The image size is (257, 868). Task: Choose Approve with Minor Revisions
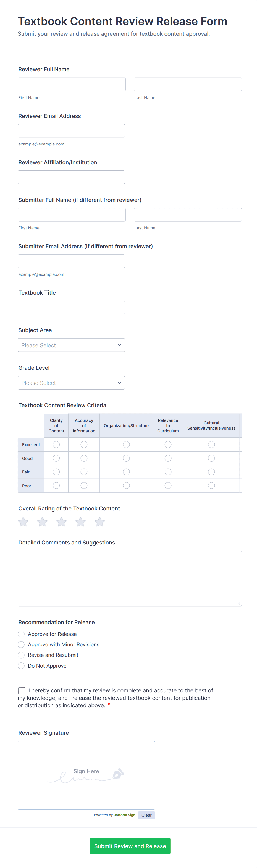21,645
